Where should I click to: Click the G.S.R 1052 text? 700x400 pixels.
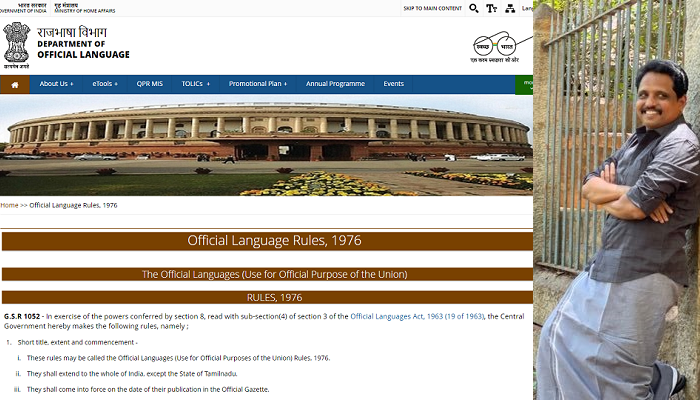coord(22,317)
